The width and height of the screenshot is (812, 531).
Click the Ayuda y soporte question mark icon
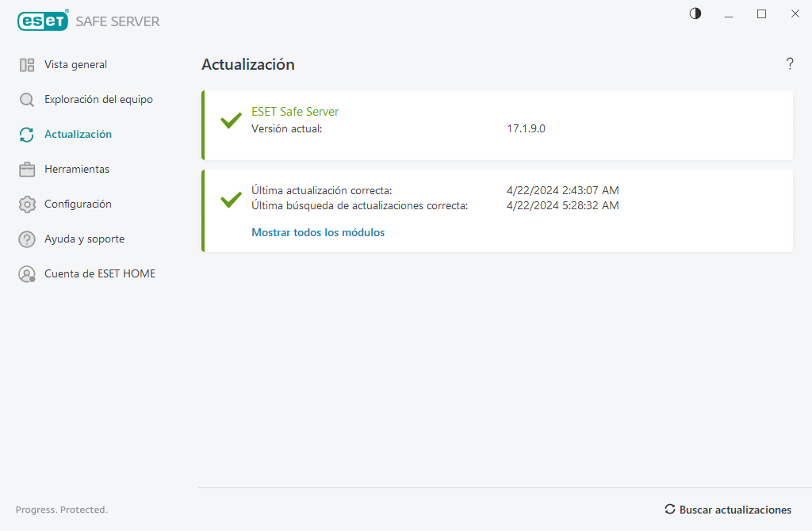[26, 239]
